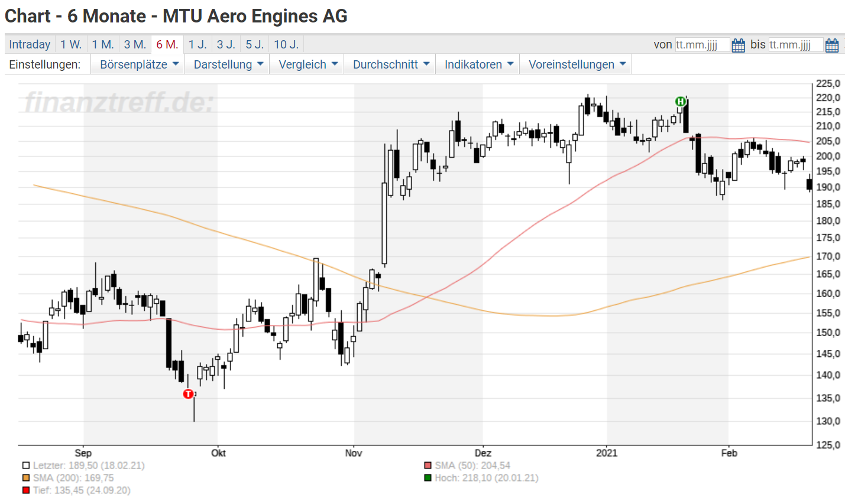845x504 pixels.
Task: Focus the 'bis' end date field
Action: [796, 45]
